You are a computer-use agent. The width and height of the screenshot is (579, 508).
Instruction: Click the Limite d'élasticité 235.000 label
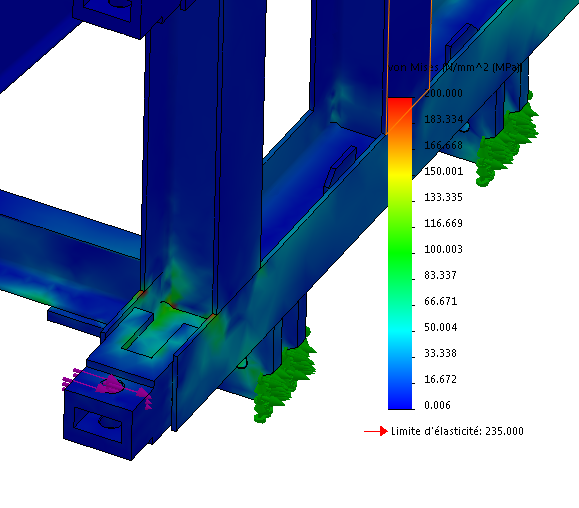[457, 431]
